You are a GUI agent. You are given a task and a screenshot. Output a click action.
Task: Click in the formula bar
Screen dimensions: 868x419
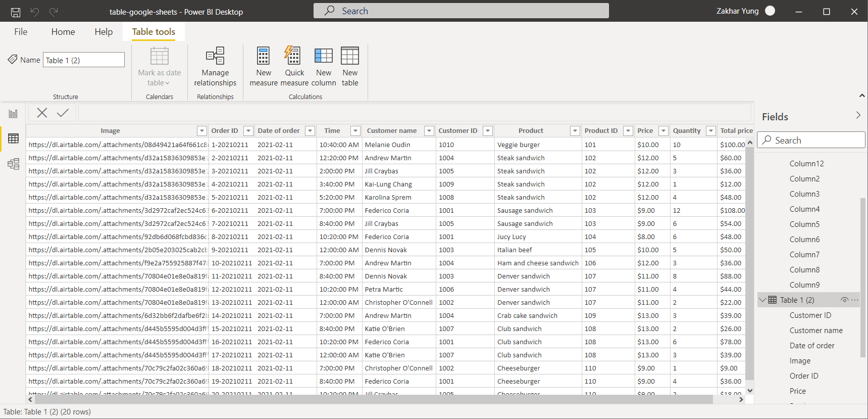[415, 113]
